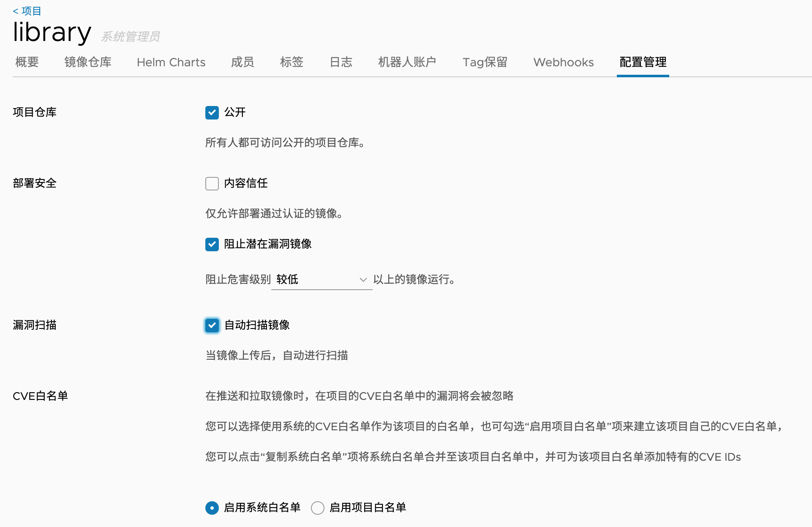812x527 pixels.
Task: View the 日志 tab
Action: click(x=341, y=62)
